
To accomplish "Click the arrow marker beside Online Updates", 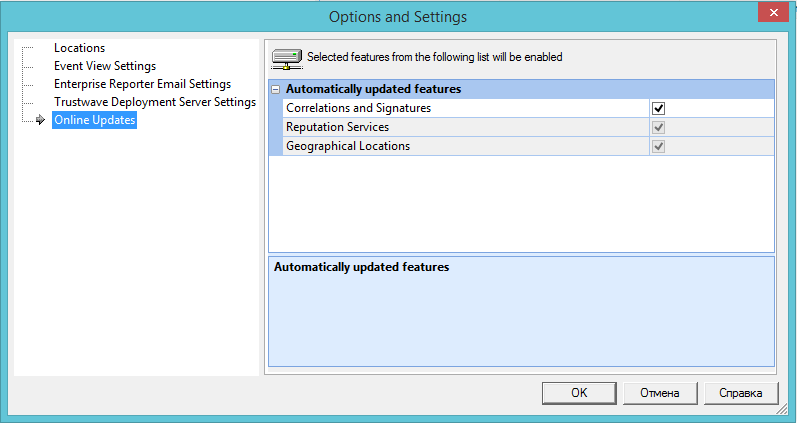I will 40,120.
